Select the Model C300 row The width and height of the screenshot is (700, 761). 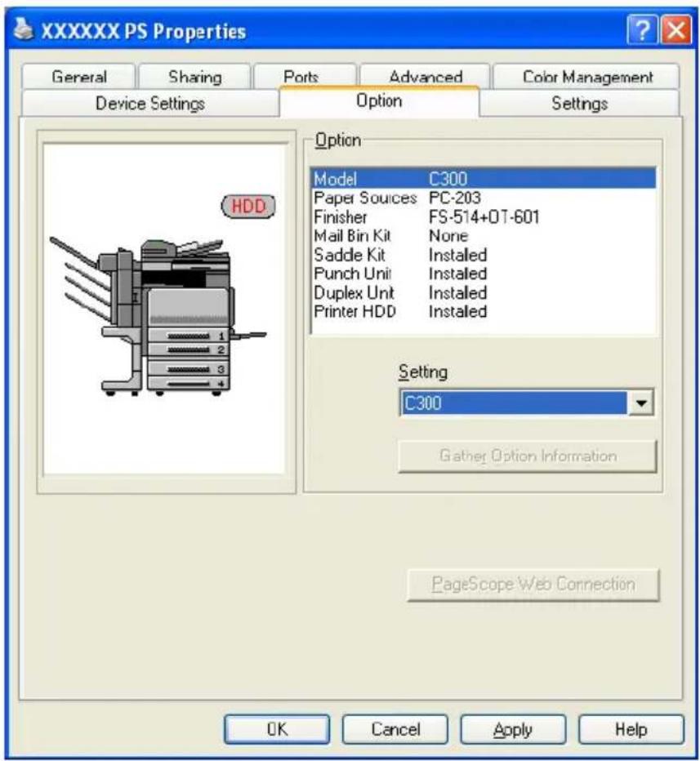pyautogui.click(x=483, y=179)
